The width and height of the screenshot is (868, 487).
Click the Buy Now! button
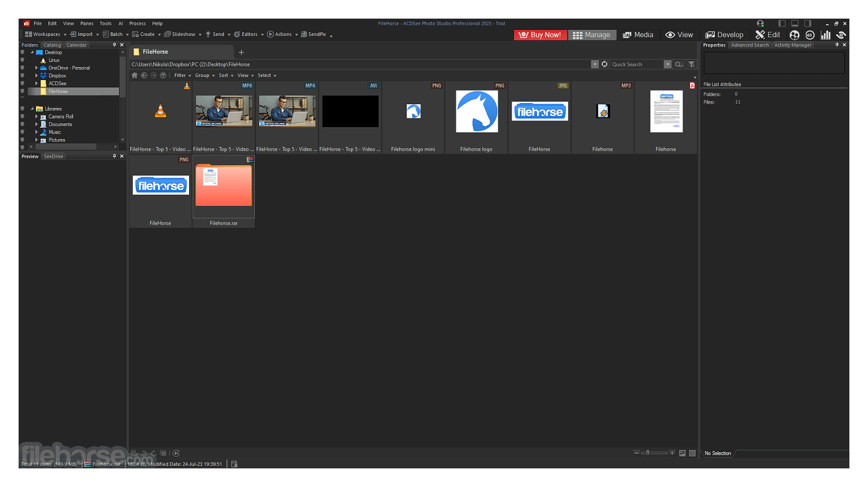coord(541,35)
